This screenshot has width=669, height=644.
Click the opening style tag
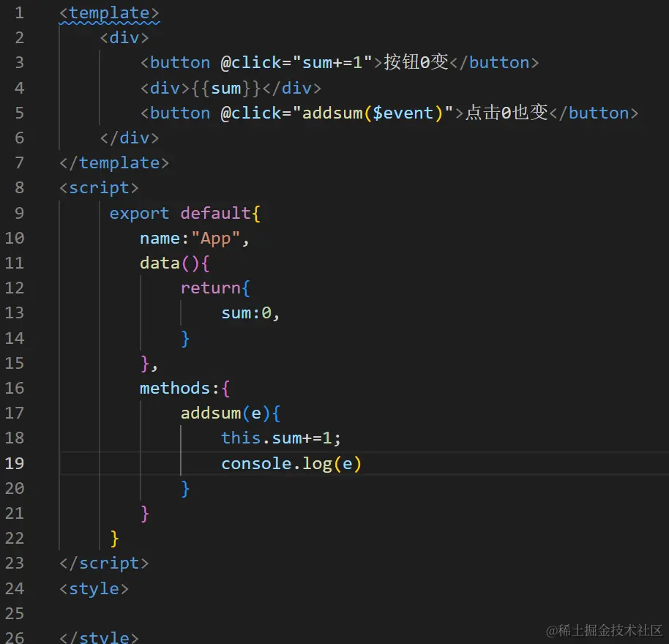point(94,589)
